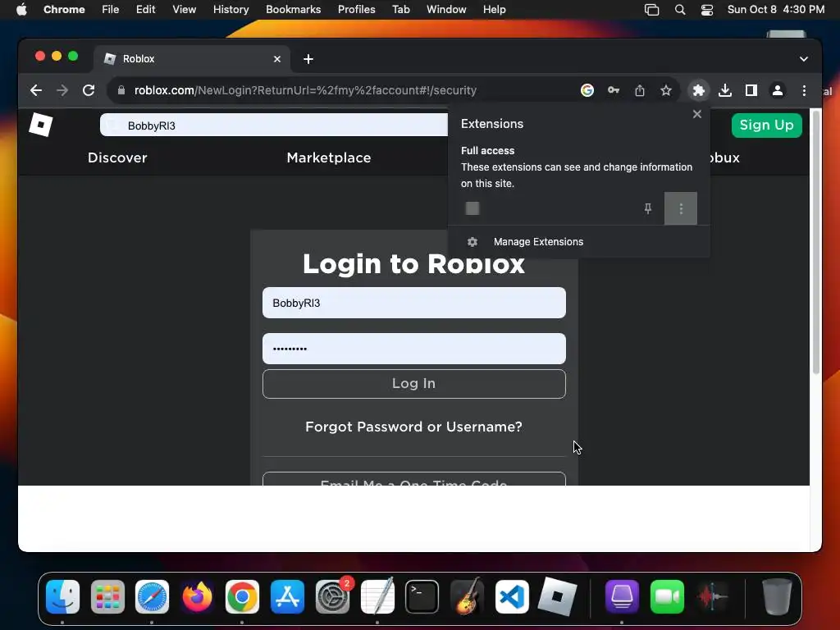Expand the tab search chevron
Viewport: 840px width, 630px height.
pyautogui.click(x=804, y=59)
